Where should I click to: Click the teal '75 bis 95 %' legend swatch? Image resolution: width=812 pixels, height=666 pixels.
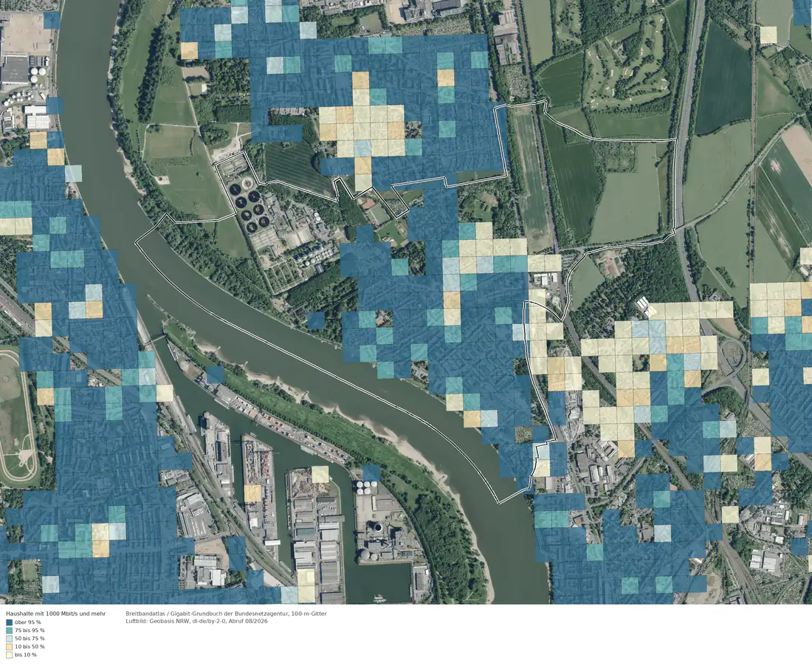[10, 631]
